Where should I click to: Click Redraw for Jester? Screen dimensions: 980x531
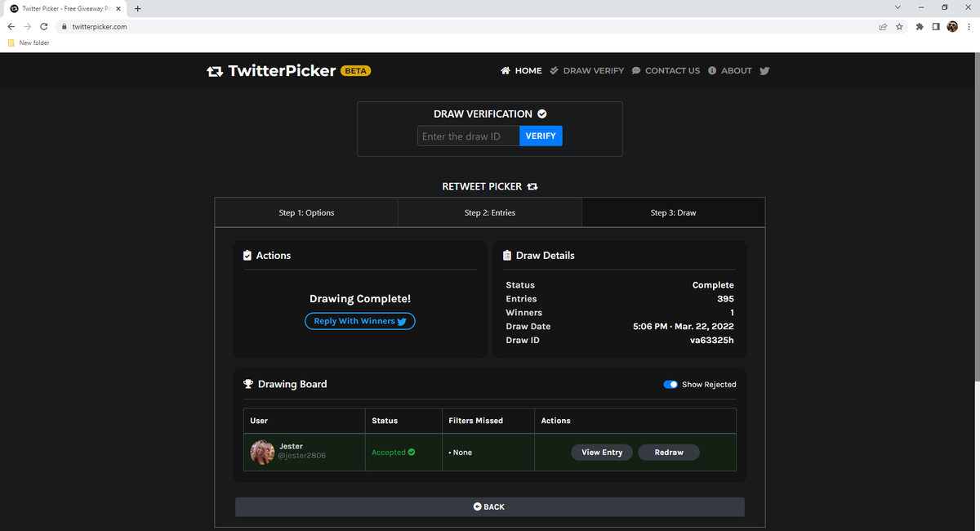coord(669,453)
